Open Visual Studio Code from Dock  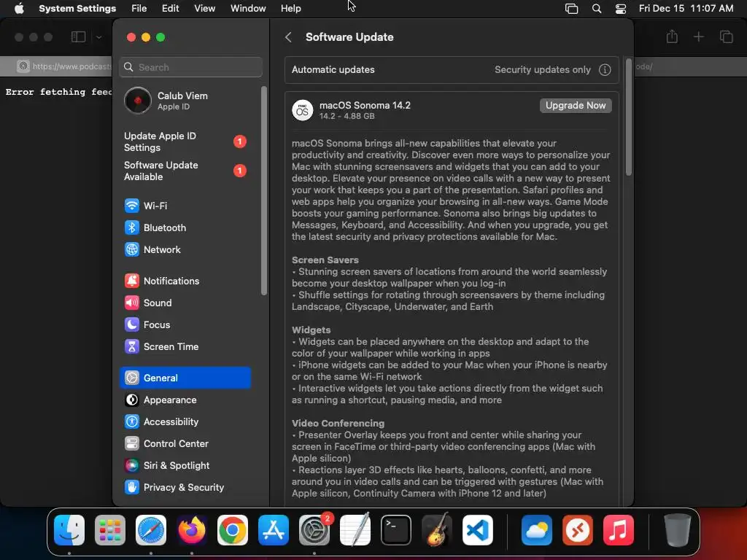(478, 529)
